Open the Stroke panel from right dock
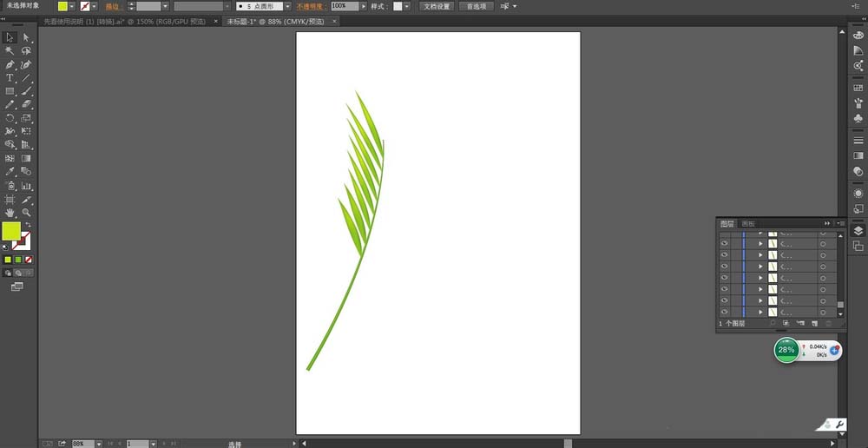The image size is (868, 448). (858, 140)
